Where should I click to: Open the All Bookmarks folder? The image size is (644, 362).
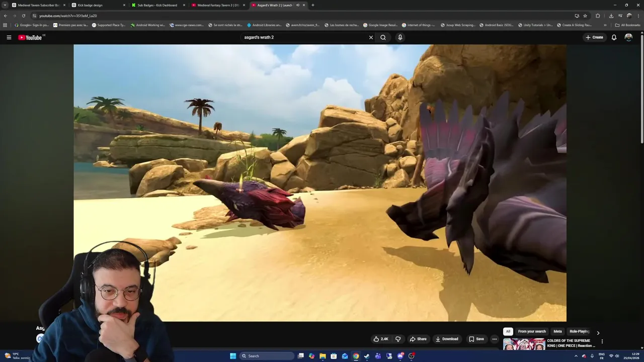627,25
